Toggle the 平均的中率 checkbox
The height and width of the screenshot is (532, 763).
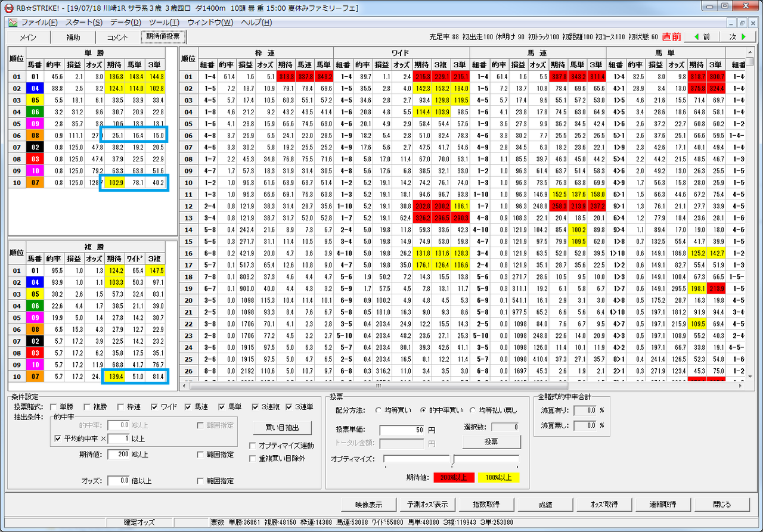pos(58,438)
